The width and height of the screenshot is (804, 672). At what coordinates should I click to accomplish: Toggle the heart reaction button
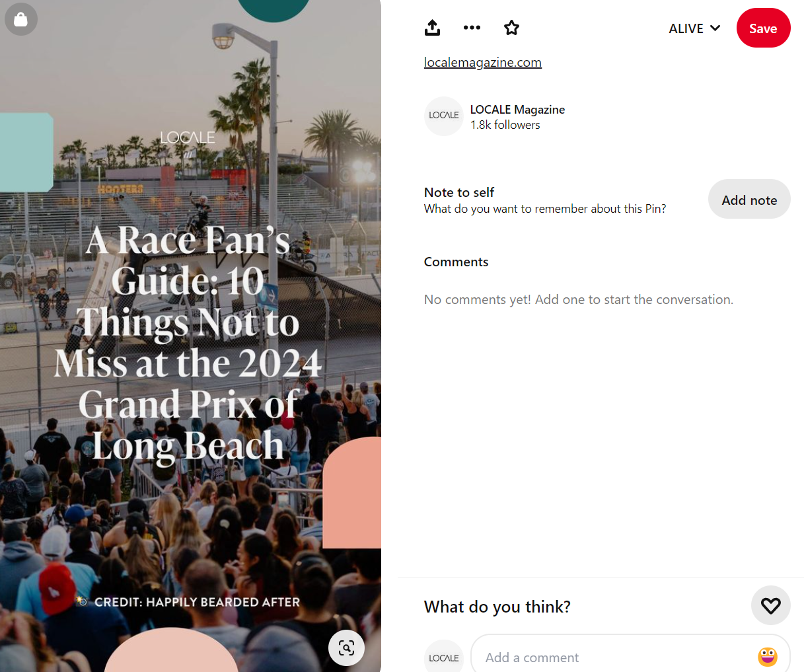771,605
